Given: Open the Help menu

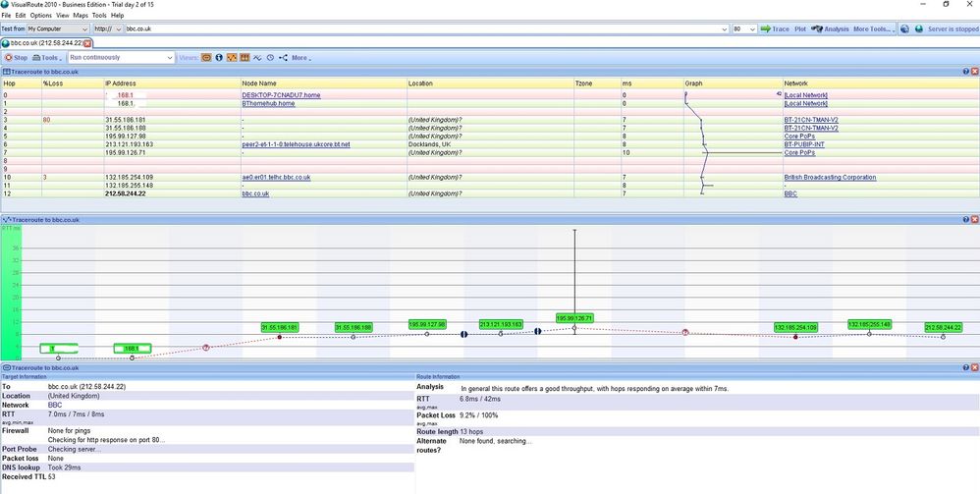Looking at the screenshot, I should pyautogui.click(x=117, y=15).
